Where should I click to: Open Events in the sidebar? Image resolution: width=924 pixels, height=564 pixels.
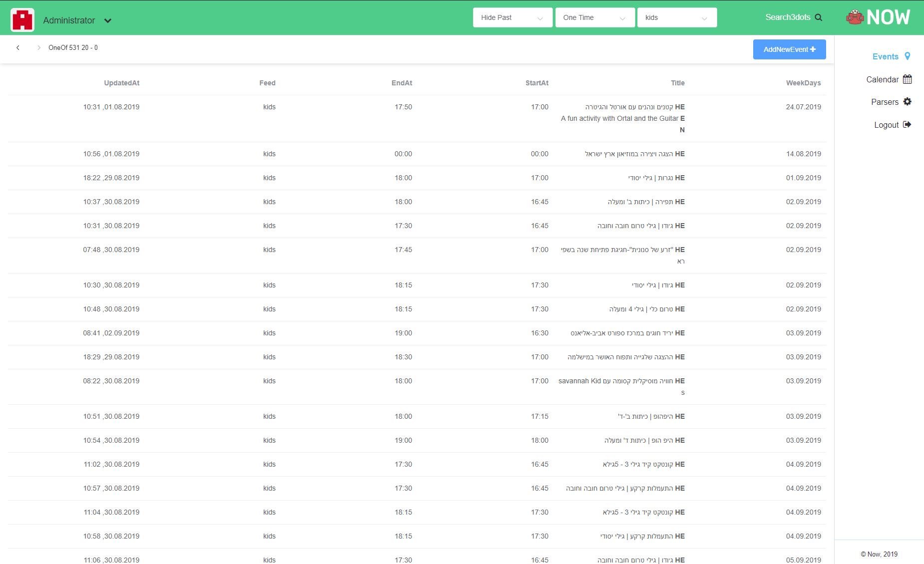click(885, 56)
